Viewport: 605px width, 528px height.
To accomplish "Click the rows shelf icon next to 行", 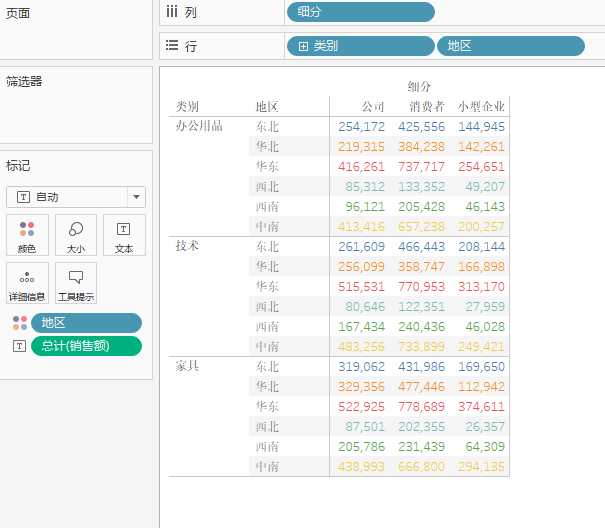I will click(171, 46).
